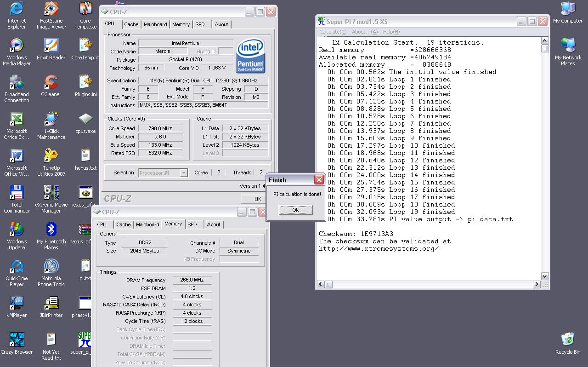Expand Processor #1 selection dropdown
The height and width of the screenshot is (368, 588).
184,173
